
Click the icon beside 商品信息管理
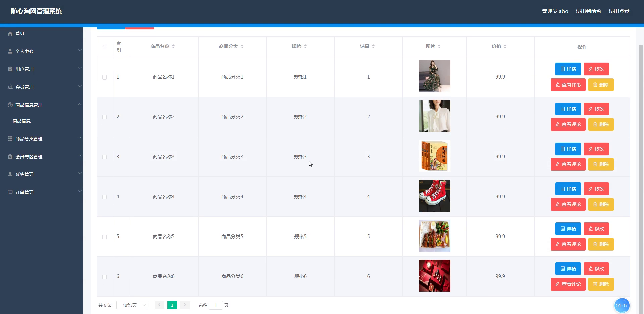[10, 105]
